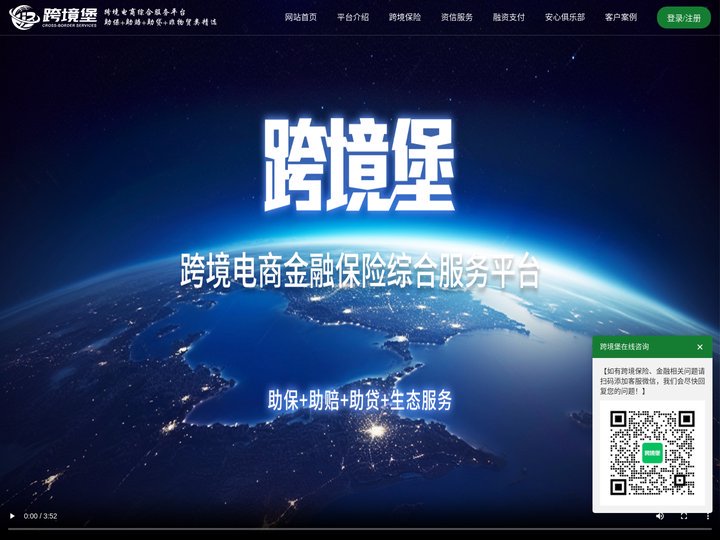Click the green 登录/注册 button

pyautogui.click(x=684, y=18)
